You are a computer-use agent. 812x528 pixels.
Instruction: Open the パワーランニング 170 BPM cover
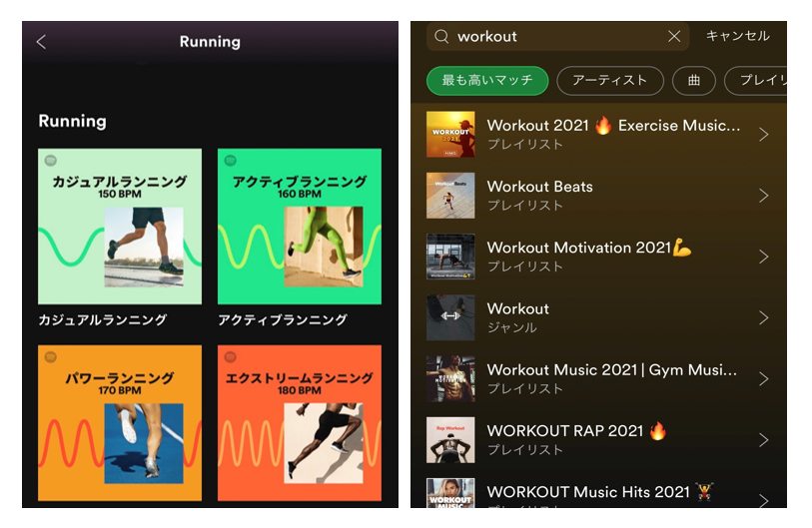click(120, 422)
